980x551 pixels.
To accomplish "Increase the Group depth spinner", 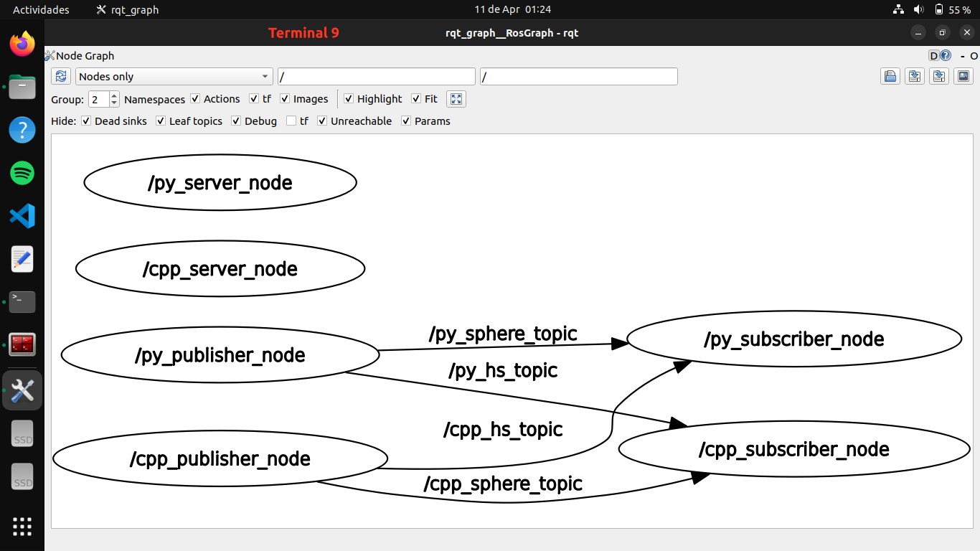I will click(x=114, y=95).
